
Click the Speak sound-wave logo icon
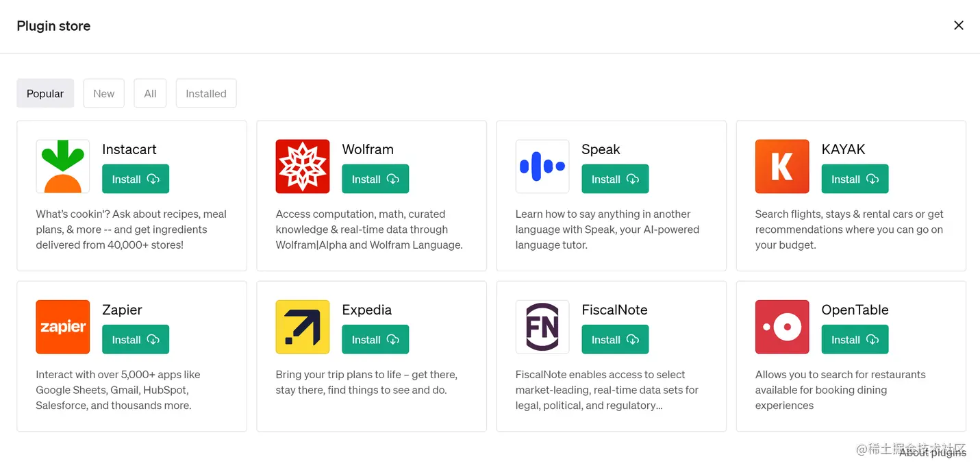click(542, 166)
